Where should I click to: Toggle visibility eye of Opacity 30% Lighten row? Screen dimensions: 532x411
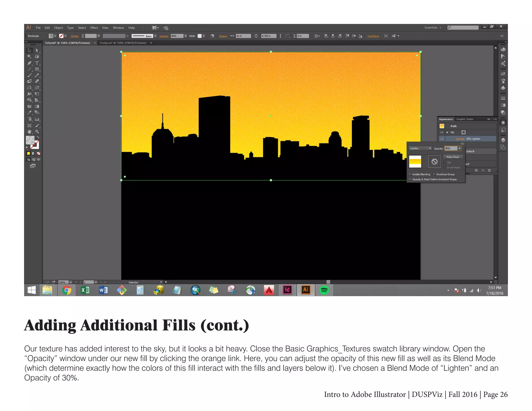[442, 139]
